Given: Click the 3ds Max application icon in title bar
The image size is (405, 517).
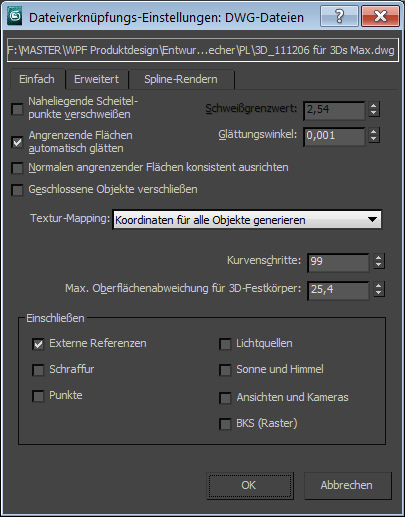Looking at the screenshot, I should coord(15,17).
